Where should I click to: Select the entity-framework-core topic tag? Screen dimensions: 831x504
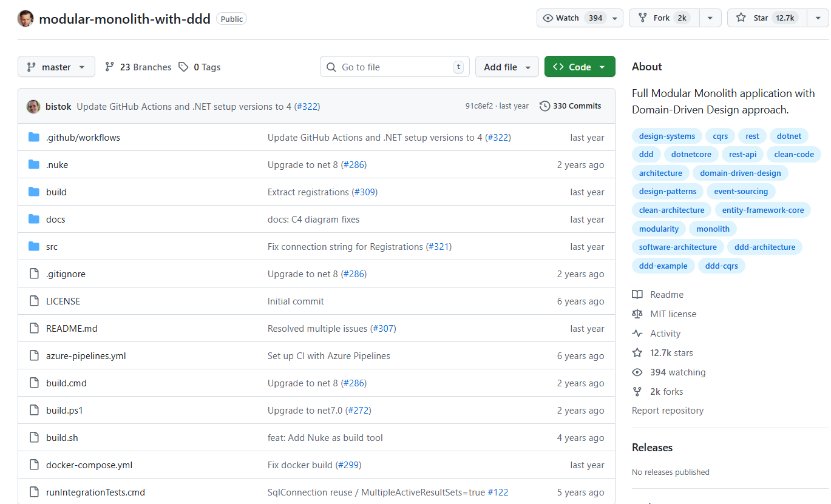click(763, 210)
